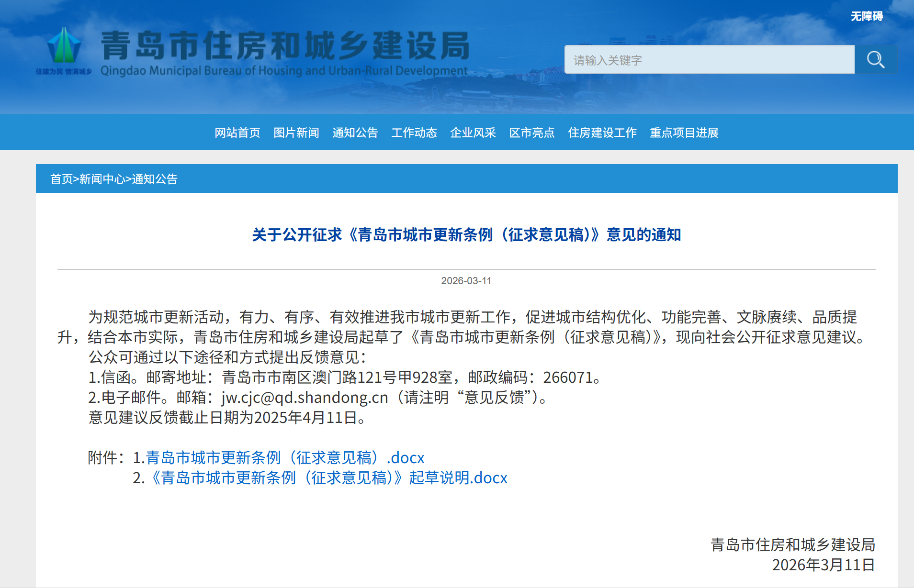
Task: Focus the 请输入关键字 search field
Action: pos(709,60)
